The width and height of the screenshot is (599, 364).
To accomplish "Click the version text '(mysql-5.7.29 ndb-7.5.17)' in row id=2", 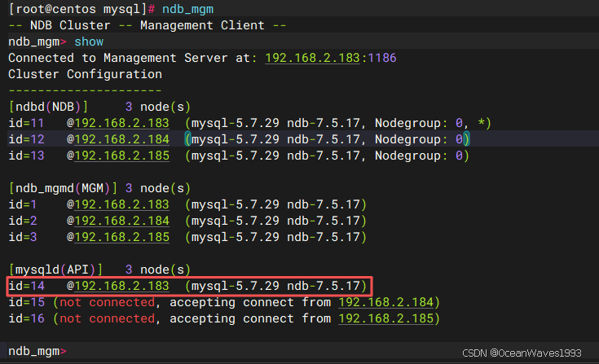I will 275,221.
